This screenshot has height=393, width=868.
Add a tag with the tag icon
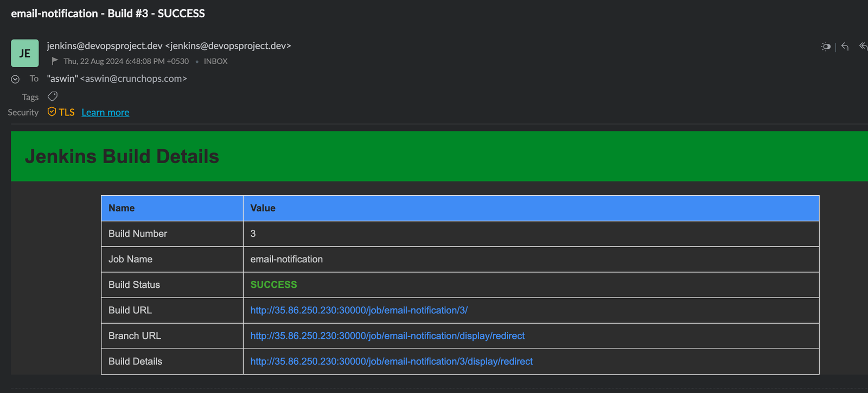(x=53, y=96)
